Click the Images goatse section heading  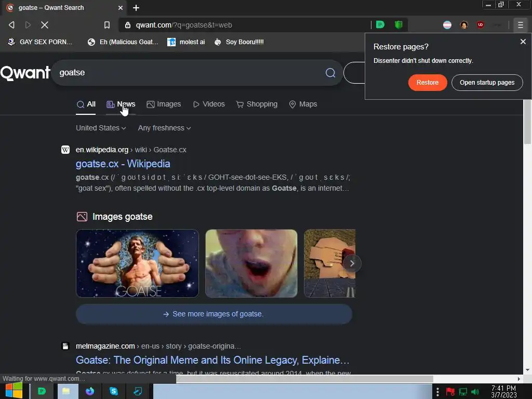coord(122,217)
